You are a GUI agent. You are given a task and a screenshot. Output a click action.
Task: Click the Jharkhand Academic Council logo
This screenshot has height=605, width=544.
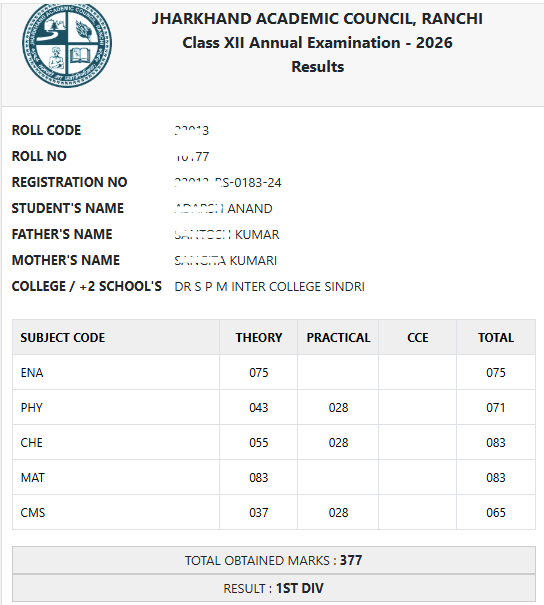click(x=67, y=45)
